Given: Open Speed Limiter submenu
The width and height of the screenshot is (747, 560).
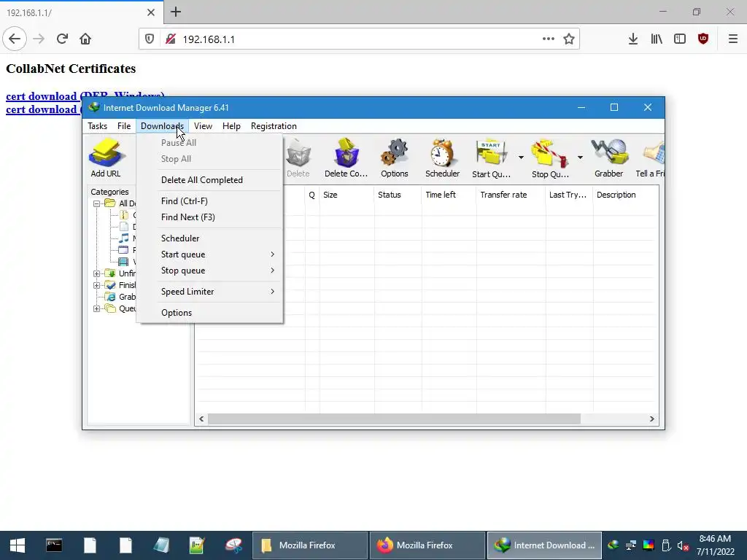Looking at the screenshot, I should click(x=209, y=292).
